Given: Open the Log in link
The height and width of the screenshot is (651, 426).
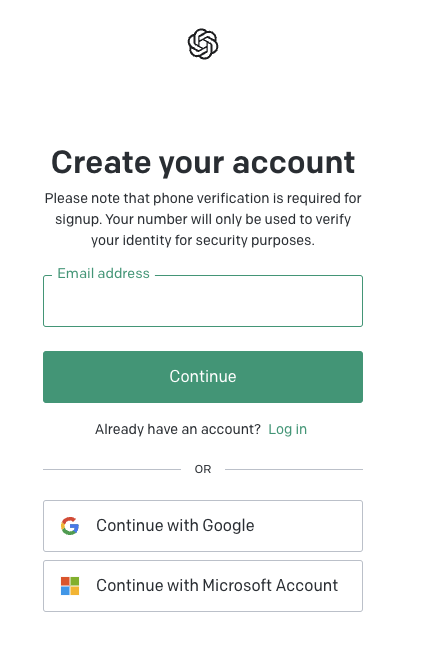Looking at the screenshot, I should tap(287, 429).
